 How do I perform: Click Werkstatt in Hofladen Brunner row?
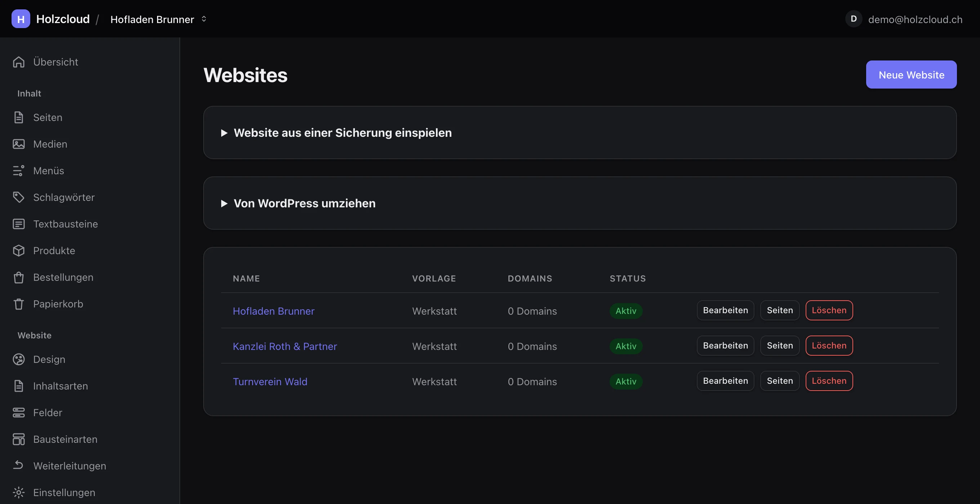tap(435, 311)
